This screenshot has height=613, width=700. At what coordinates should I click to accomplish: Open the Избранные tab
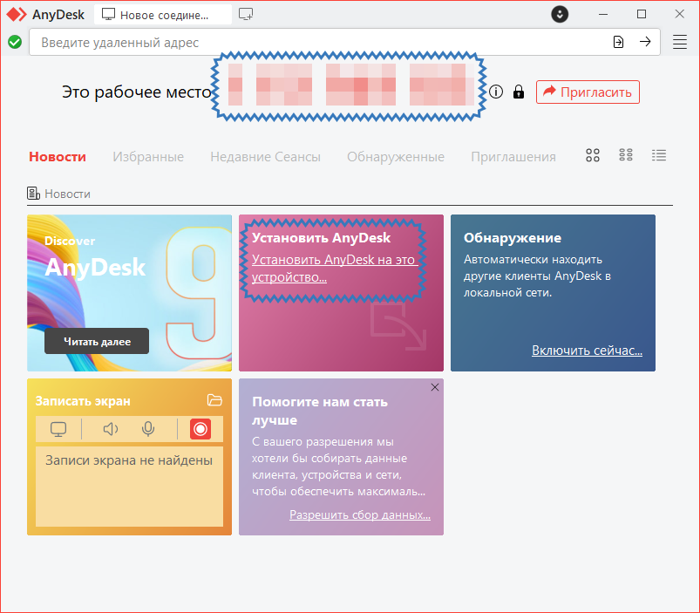coord(148,157)
